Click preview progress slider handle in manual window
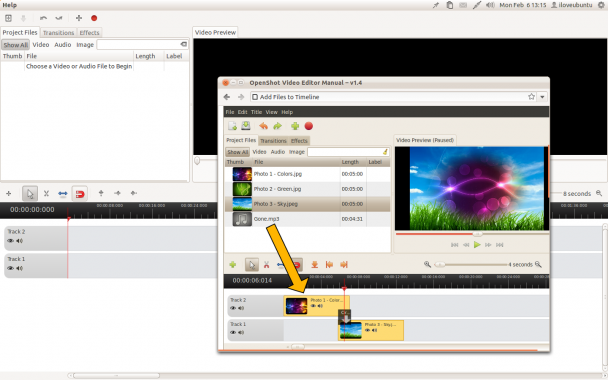Viewport: 608px width, 380px height. (x=478, y=234)
